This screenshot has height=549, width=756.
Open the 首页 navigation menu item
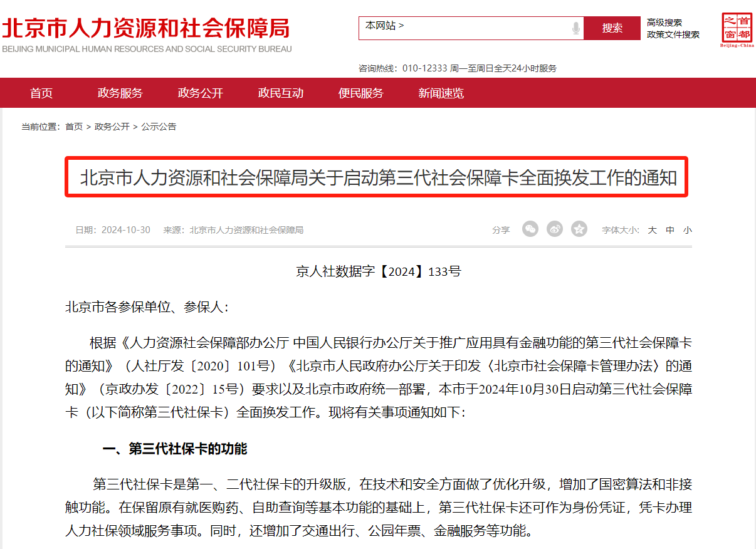pyautogui.click(x=41, y=93)
